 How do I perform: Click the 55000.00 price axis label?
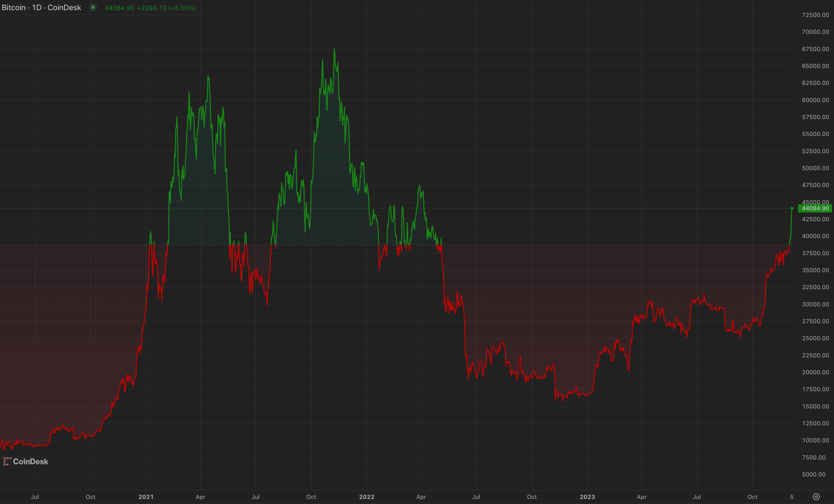[x=815, y=134]
